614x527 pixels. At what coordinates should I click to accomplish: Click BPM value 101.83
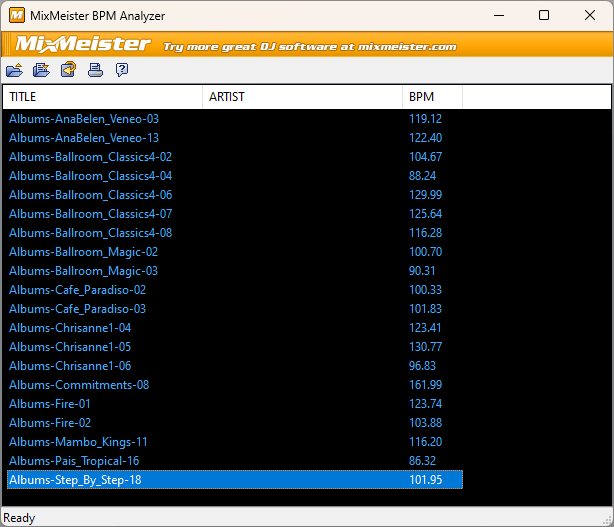pyautogui.click(x=426, y=309)
